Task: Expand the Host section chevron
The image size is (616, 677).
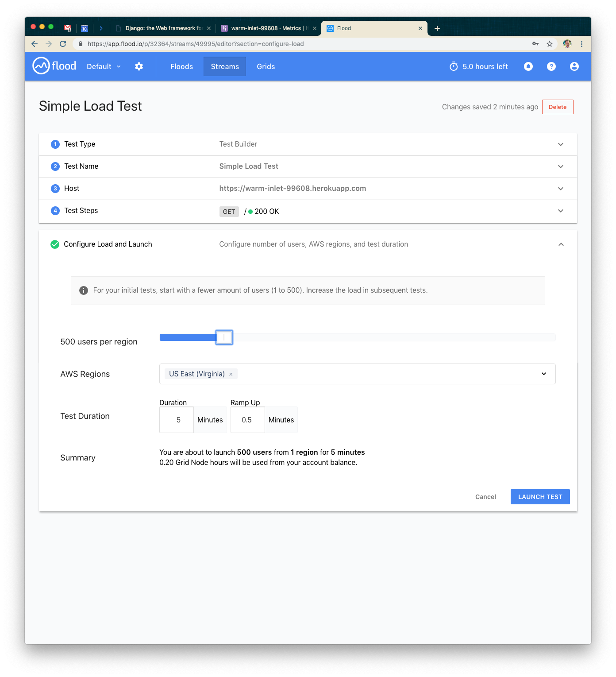Action: pos(560,189)
